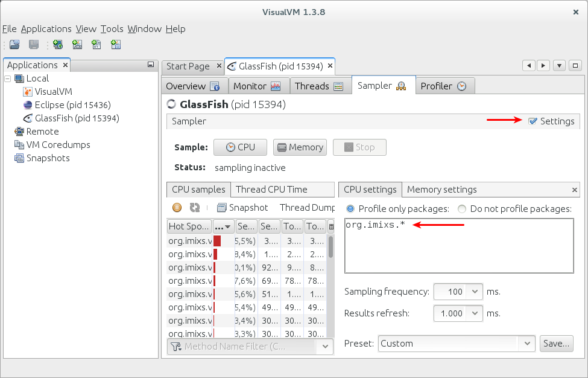Open the Sampling frequency dropdown
The image size is (588, 378).
point(475,292)
